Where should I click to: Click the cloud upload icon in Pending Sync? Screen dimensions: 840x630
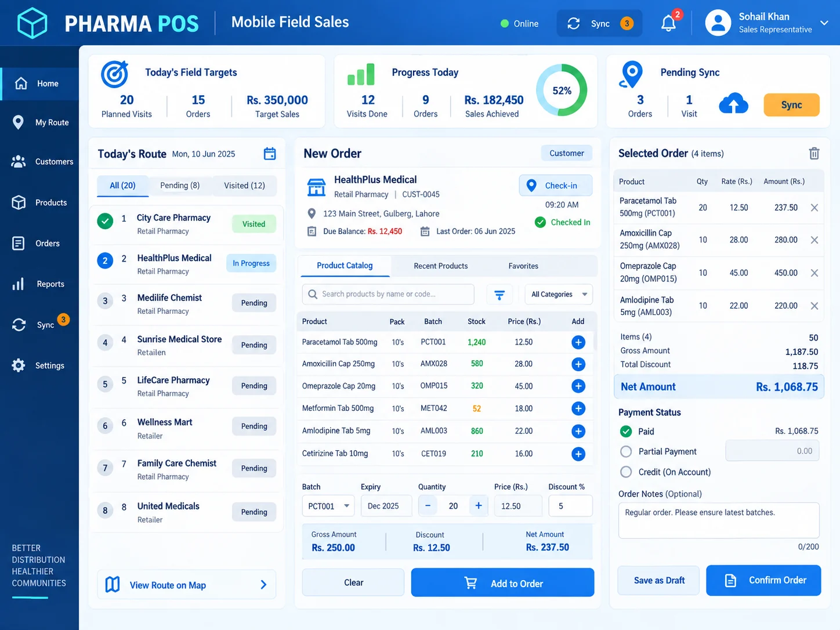(733, 104)
